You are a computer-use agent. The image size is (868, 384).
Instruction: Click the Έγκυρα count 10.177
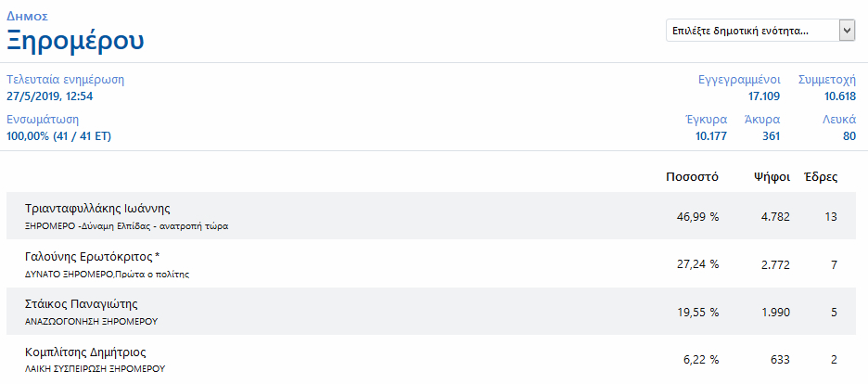tap(711, 136)
